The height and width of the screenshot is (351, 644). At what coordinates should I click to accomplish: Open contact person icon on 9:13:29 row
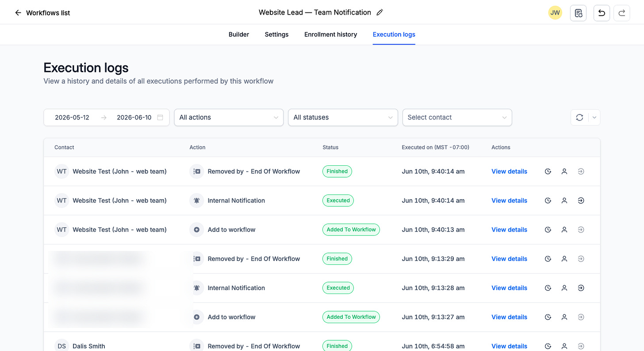pyautogui.click(x=564, y=259)
